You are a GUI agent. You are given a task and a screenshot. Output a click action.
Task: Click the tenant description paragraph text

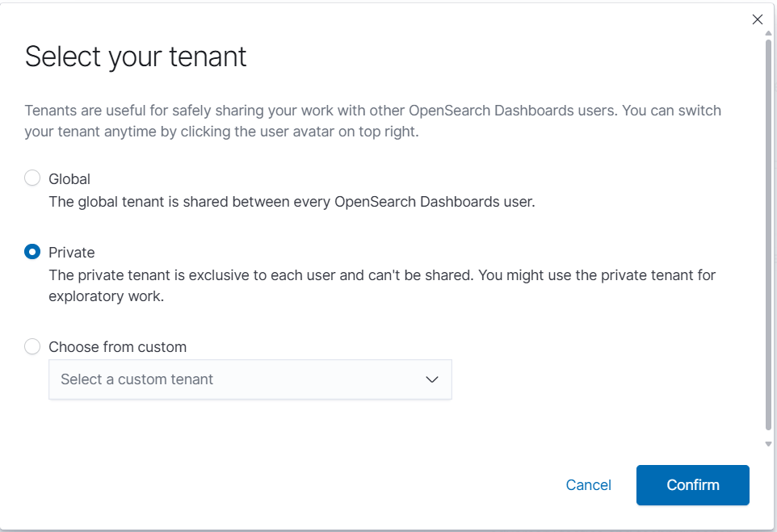pyautogui.click(x=372, y=120)
